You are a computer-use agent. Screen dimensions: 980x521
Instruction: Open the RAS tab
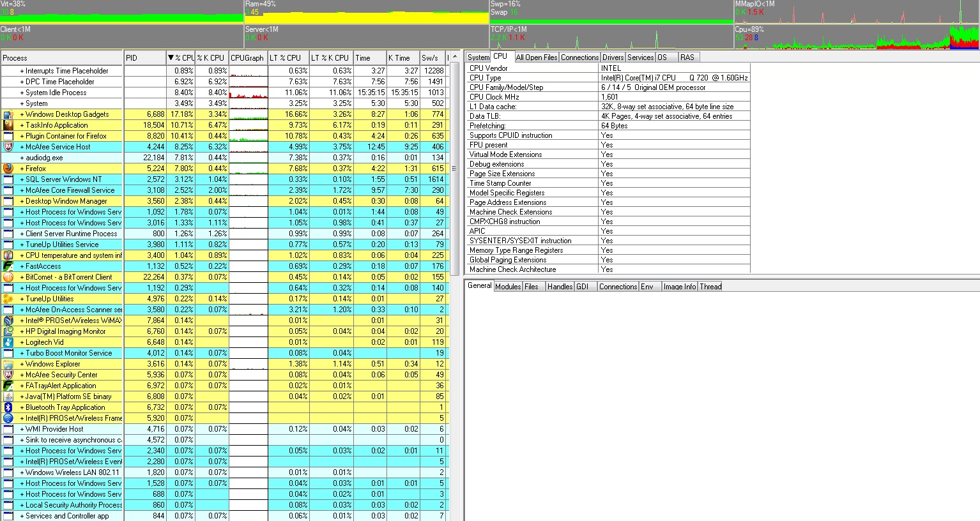coord(688,57)
